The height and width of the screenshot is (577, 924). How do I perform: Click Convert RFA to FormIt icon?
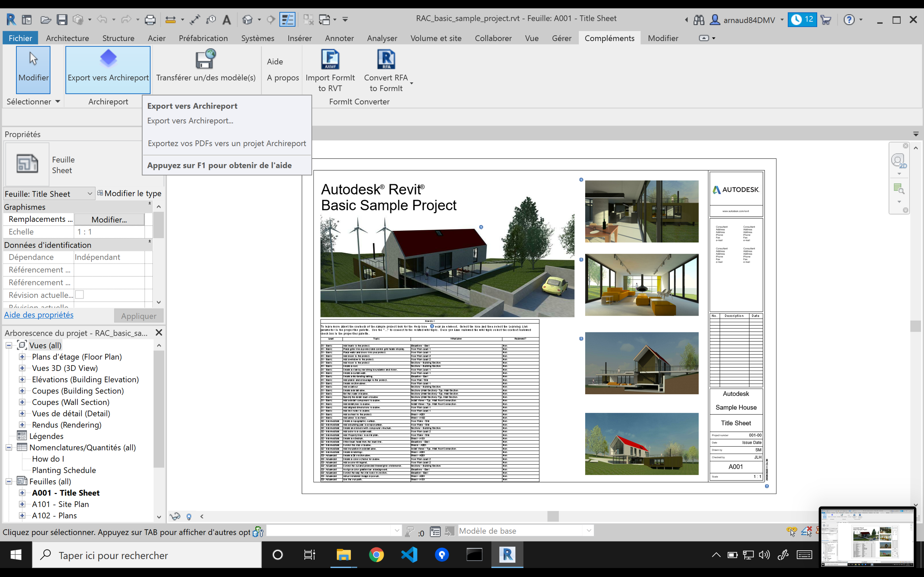point(386,59)
